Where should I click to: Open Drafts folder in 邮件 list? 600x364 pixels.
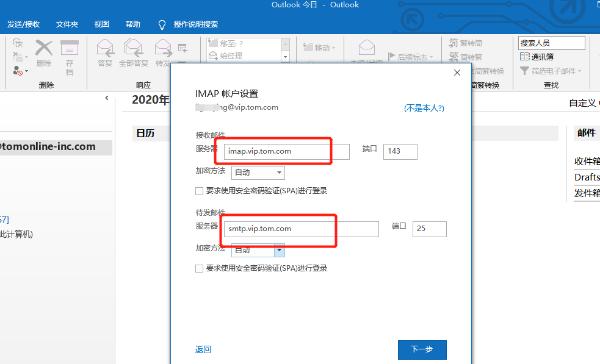pos(587,177)
